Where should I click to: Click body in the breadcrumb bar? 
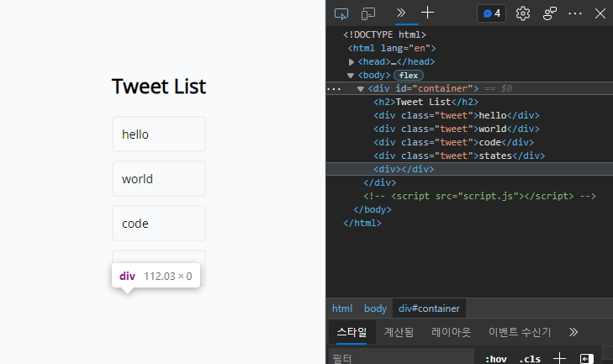click(x=375, y=309)
